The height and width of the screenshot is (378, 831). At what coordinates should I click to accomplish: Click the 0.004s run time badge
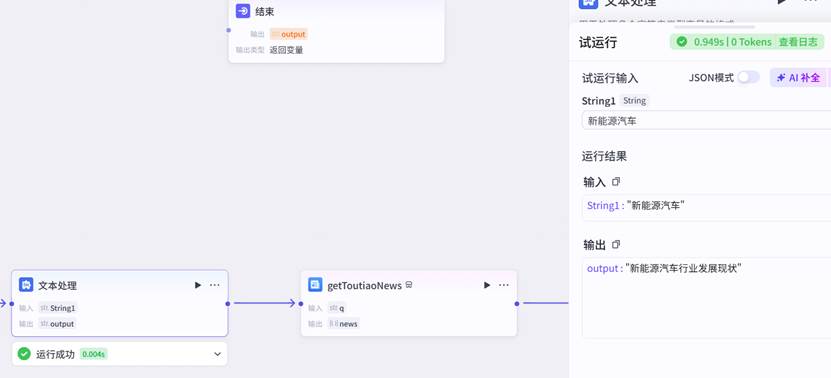click(x=93, y=354)
